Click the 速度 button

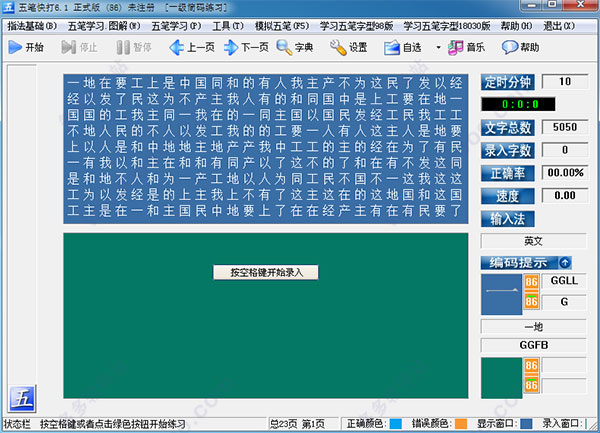(x=507, y=196)
